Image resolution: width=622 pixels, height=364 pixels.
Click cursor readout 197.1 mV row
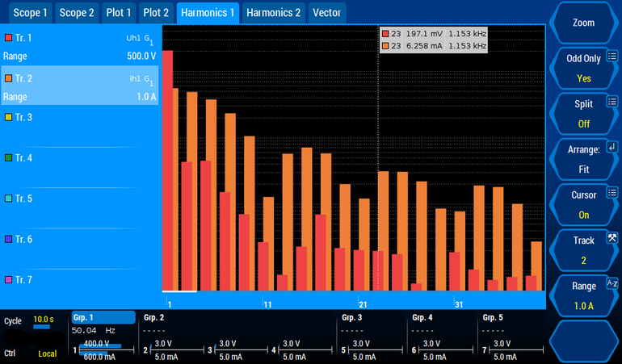(434, 34)
